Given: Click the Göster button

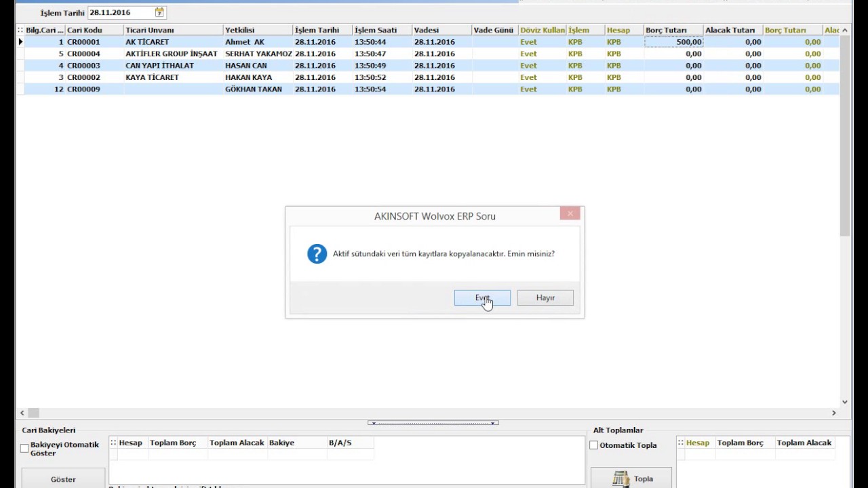Looking at the screenshot, I should coord(63,479).
